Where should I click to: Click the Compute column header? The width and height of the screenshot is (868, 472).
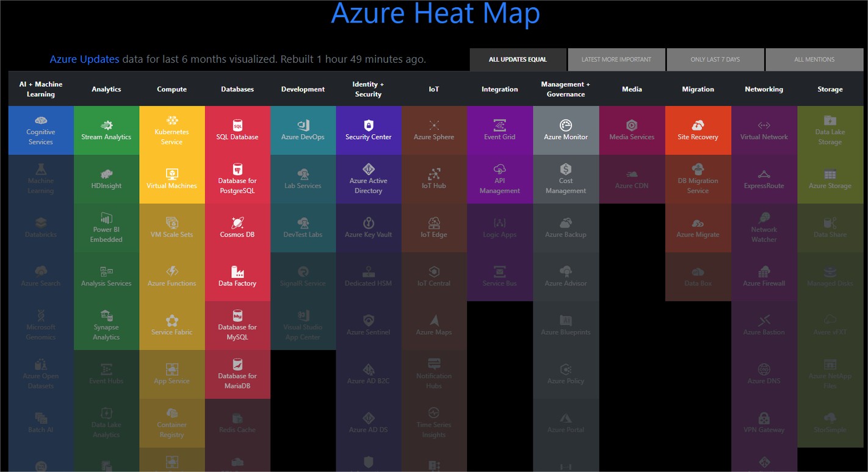172,89
